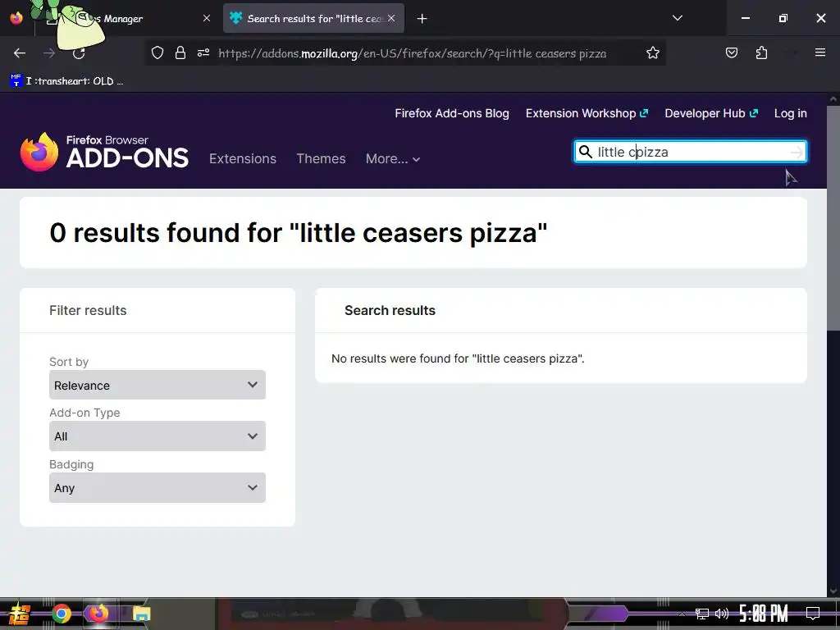Open Firefox hamburger application menu
This screenshot has width=840, height=630.
(819, 52)
